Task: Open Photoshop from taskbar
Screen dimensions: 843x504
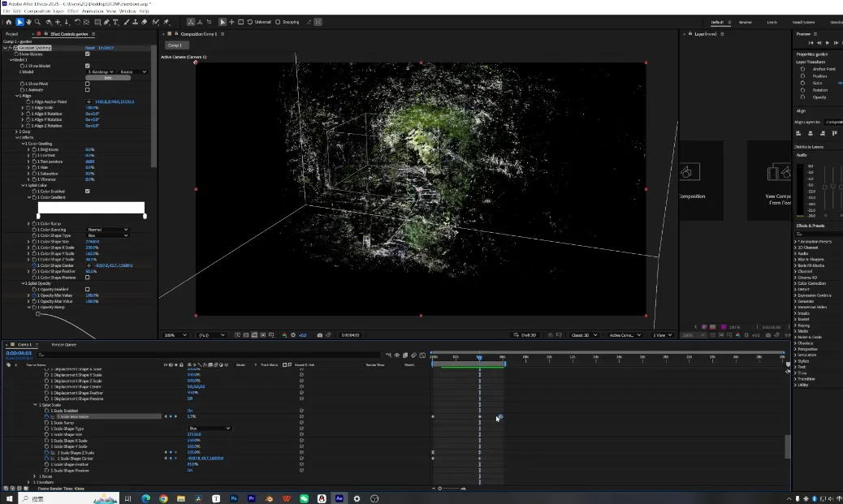Action: (234, 498)
